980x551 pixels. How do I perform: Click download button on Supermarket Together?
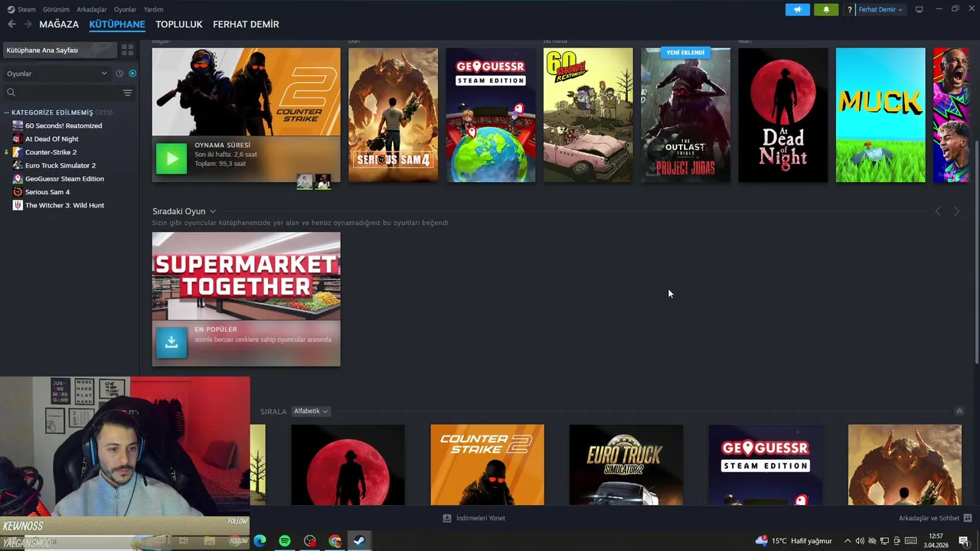tap(171, 343)
